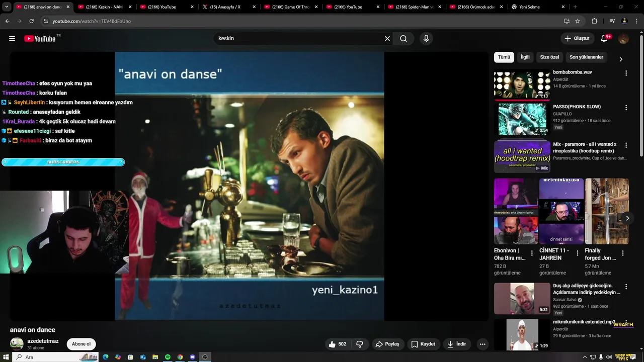Open more actions three-dot menu under video
Viewport: 644px width, 362px height.
(482, 344)
